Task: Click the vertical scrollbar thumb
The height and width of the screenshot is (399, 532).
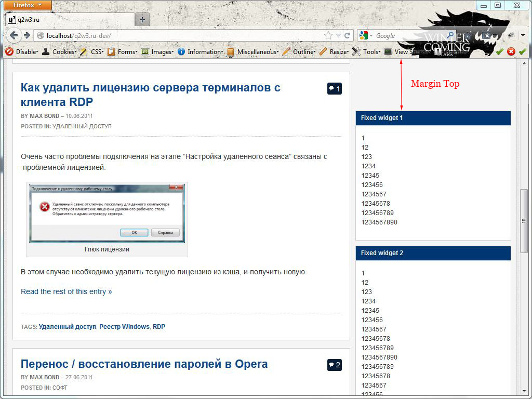Action: pyautogui.click(x=524, y=220)
